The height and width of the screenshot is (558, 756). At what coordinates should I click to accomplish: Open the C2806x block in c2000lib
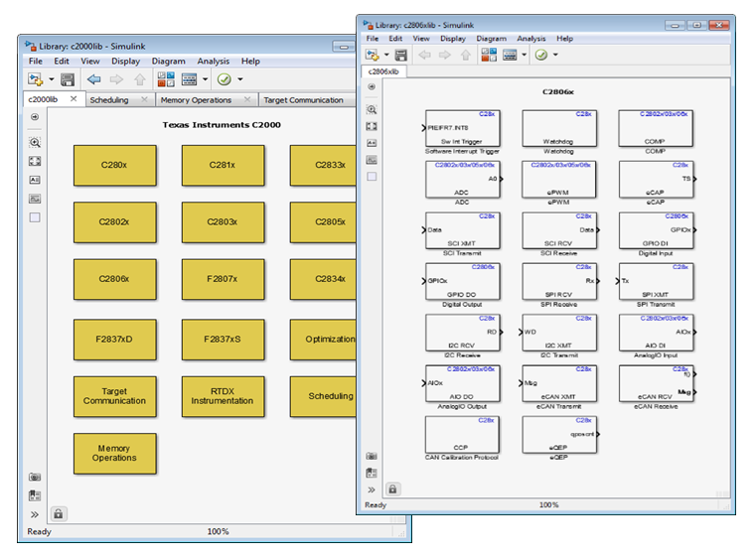(x=115, y=279)
